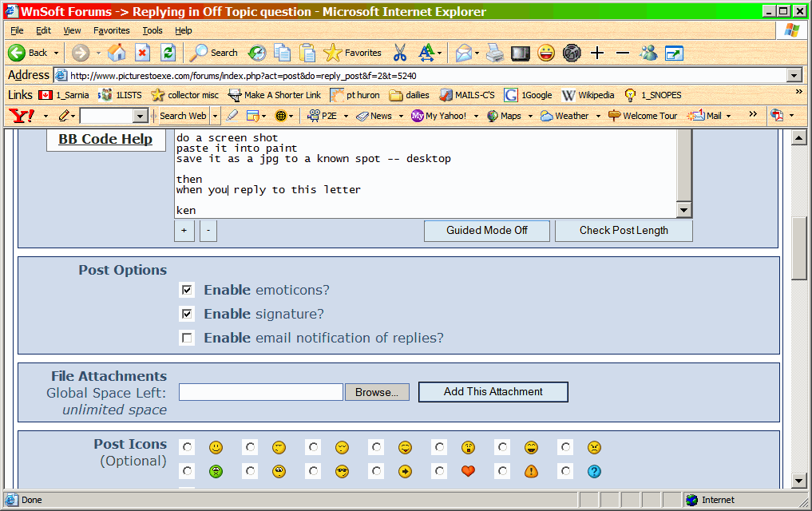Click the Yahoo! logo in Yahoo toolbar
Screen dimensions: 812x511
(22, 116)
